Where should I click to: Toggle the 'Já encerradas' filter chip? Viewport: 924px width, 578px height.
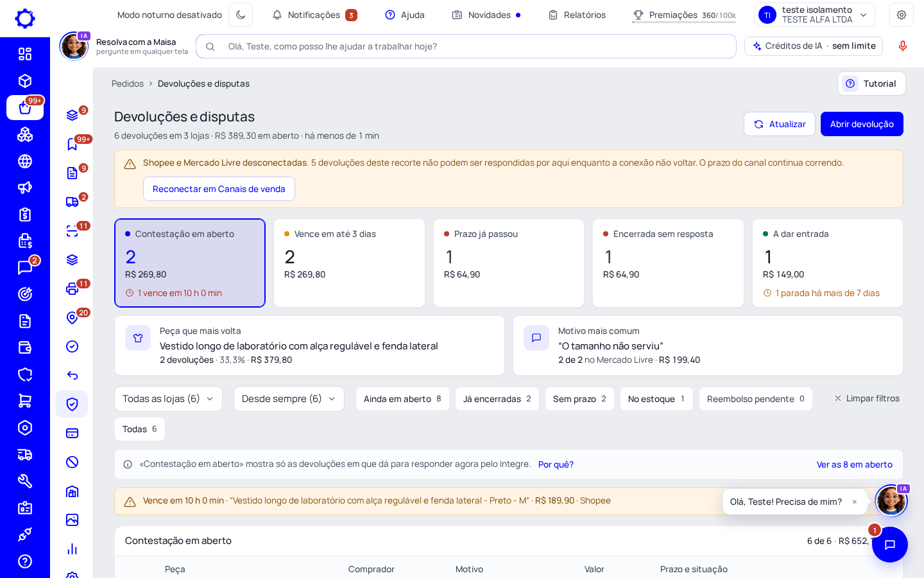coord(497,399)
